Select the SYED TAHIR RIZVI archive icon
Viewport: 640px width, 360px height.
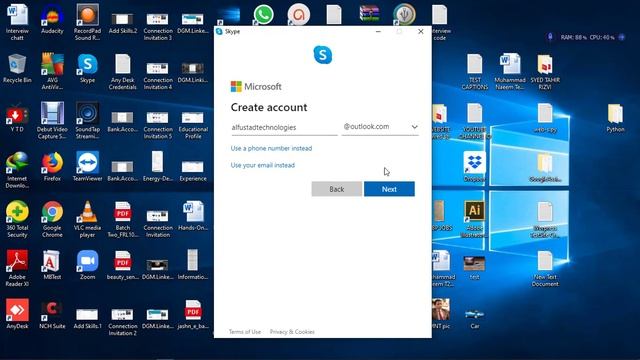(x=545, y=71)
